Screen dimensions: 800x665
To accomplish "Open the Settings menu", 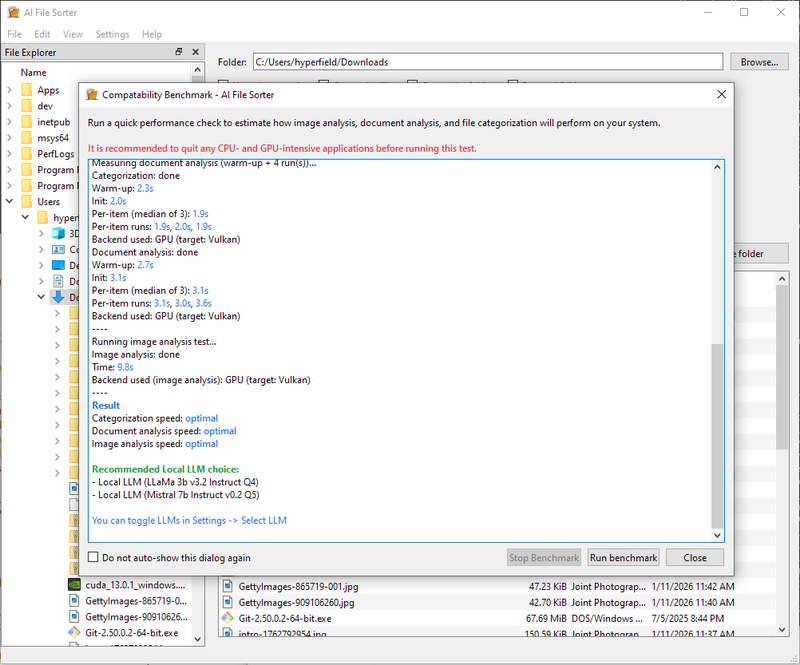I will pyautogui.click(x=112, y=34).
